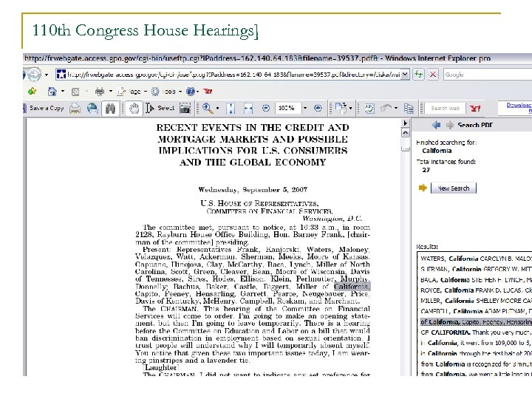The image size is (532, 399).
Task: Expand the address bar URL dropdown
Action: (405, 75)
